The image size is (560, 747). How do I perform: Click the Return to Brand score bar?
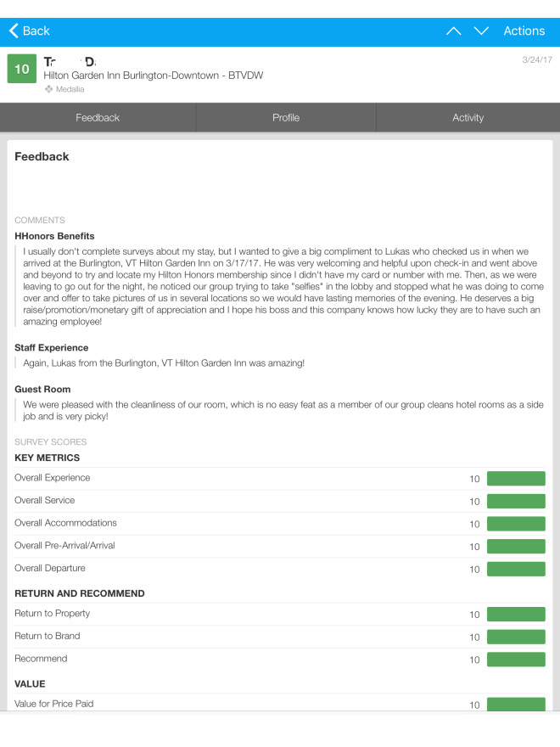click(516, 637)
